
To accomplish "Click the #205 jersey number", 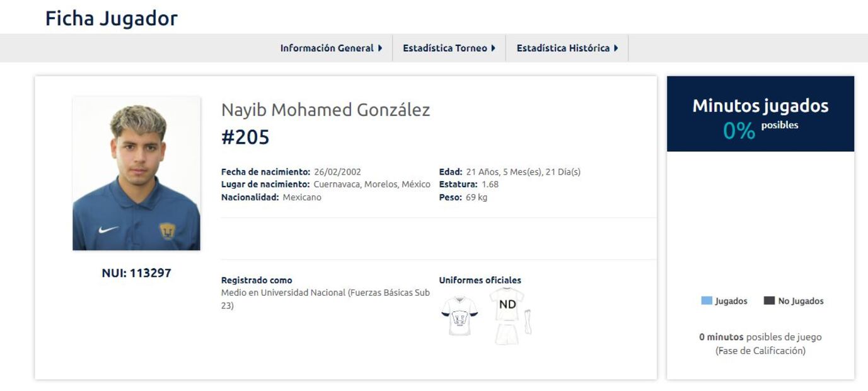I will (245, 137).
